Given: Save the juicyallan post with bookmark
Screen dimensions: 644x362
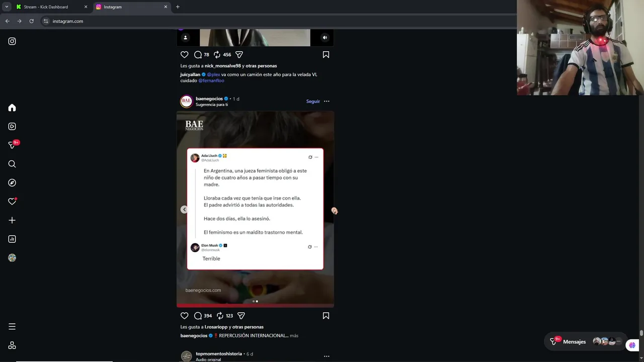Looking at the screenshot, I should tap(326, 54).
